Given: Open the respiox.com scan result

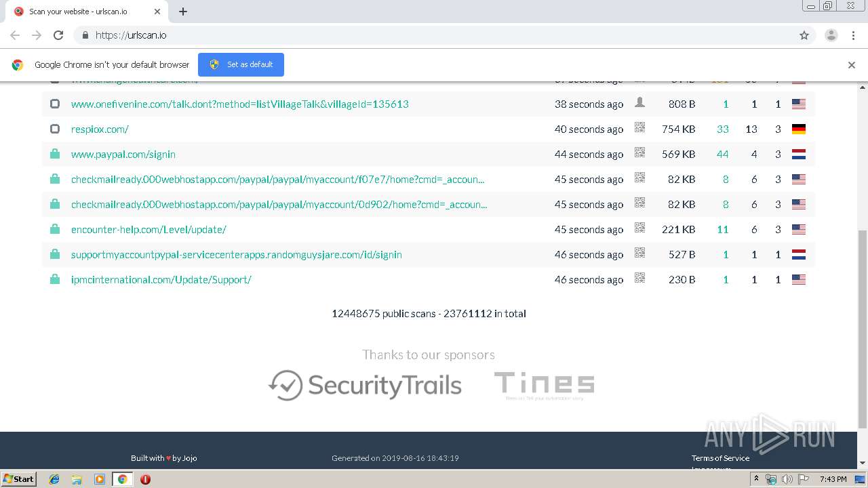Looking at the screenshot, I should click(x=100, y=129).
